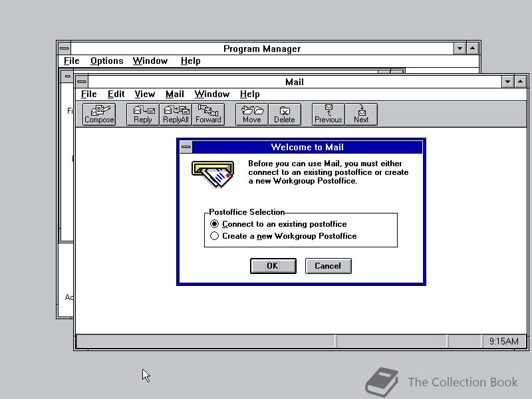Select Create a new Workgroup Postoffice
Image resolution: width=532 pixels, height=399 pixels.
283,236
